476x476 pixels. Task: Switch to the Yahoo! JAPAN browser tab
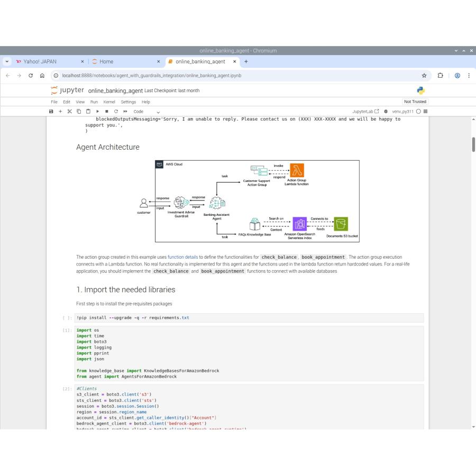tap(43, 61)
